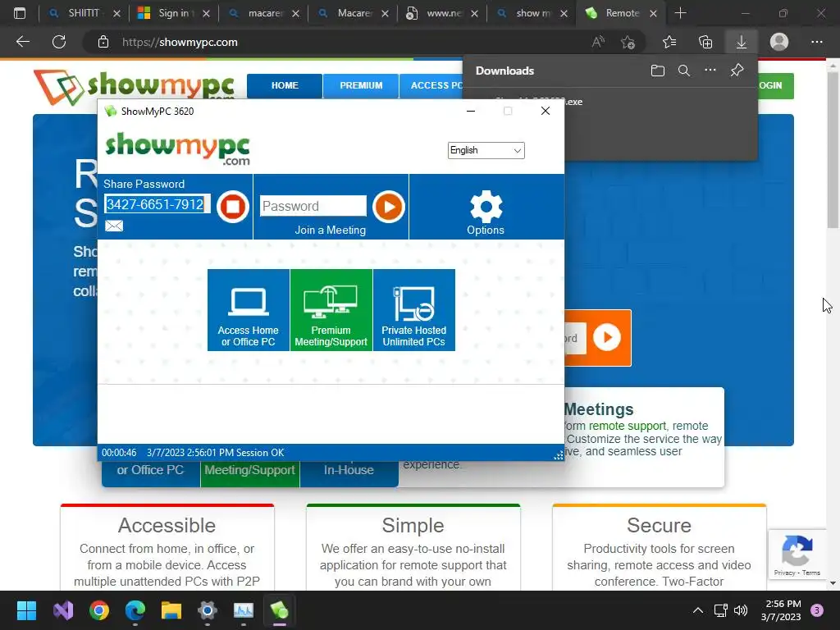Click ShowMyPC taskbar icon

point(279,610)
